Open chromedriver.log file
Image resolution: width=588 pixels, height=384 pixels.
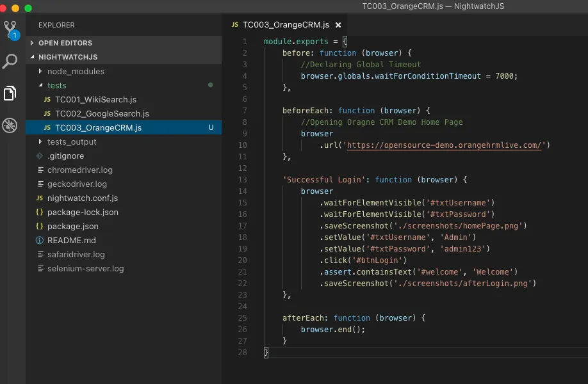[124, 170]
